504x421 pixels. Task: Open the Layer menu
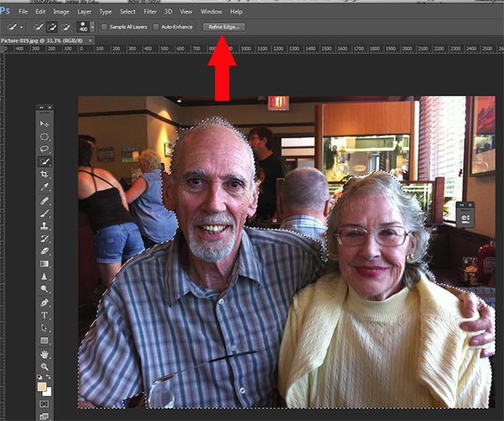click(x=83, y=12)
